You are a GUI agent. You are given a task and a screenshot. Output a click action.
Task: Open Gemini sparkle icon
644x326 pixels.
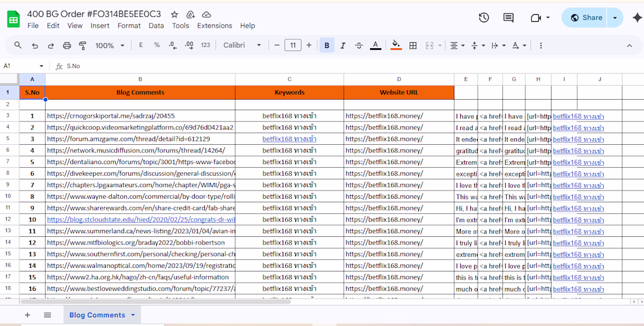[637, 18]
